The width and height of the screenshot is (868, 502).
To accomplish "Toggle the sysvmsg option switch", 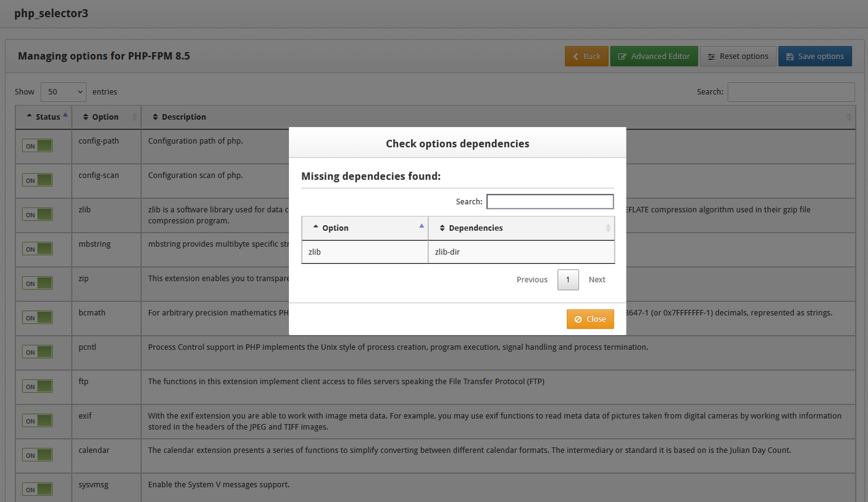I will 37,489.
